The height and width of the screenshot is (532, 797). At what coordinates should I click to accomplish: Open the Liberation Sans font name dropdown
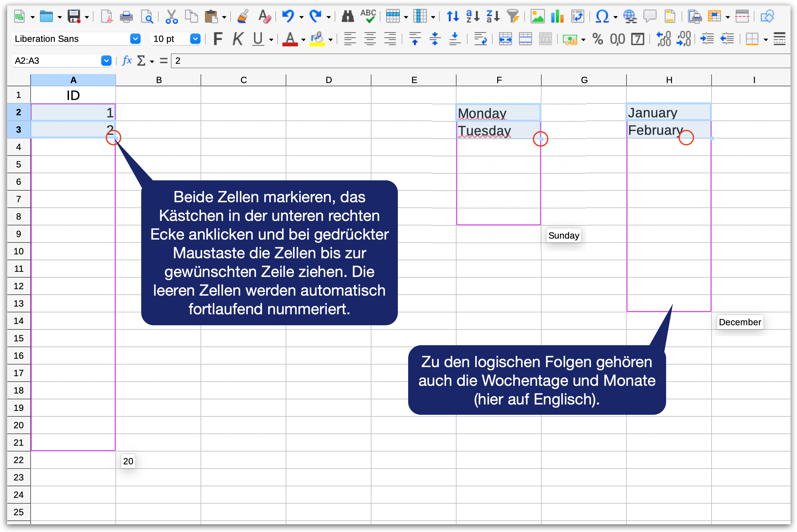(x=135, y=39)
